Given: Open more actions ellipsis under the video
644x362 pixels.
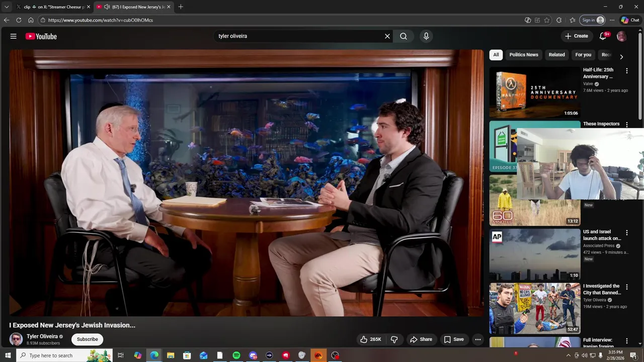Looking at the screenshot, I should point(478,339).
